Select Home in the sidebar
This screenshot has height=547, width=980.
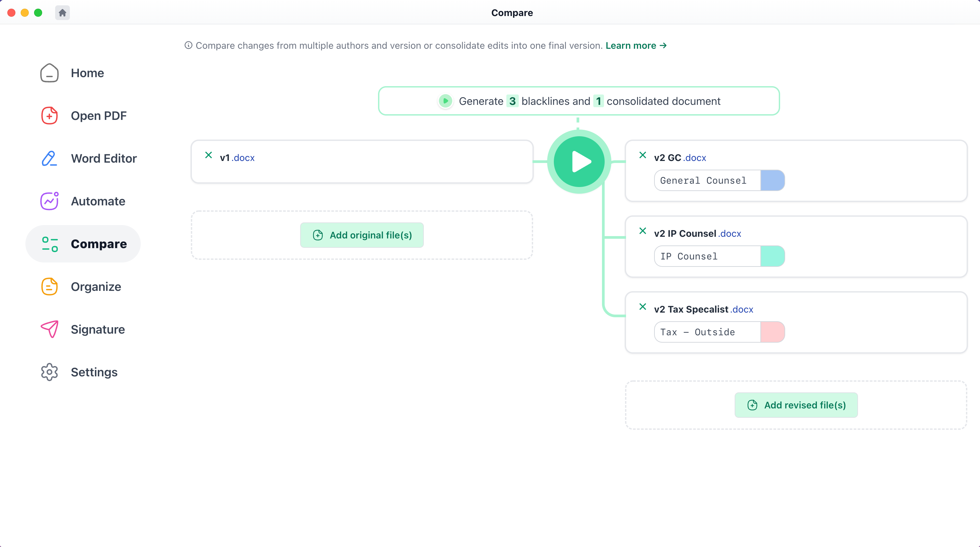(x=87, y=72)
